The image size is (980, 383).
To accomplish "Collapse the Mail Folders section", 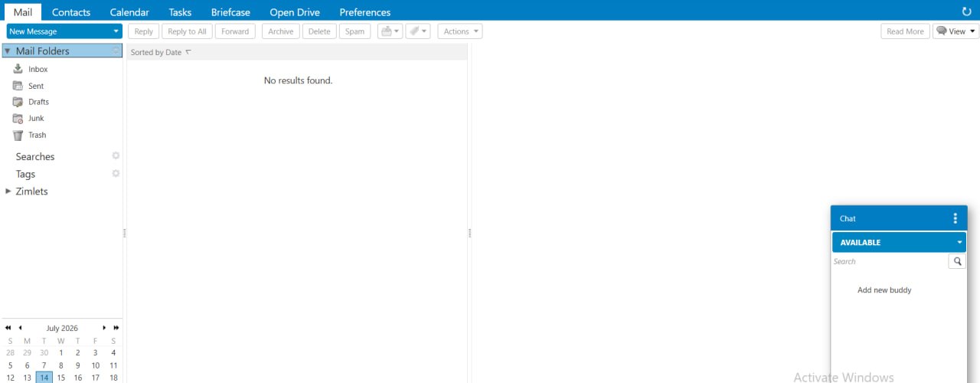I will tap(7, 51).
